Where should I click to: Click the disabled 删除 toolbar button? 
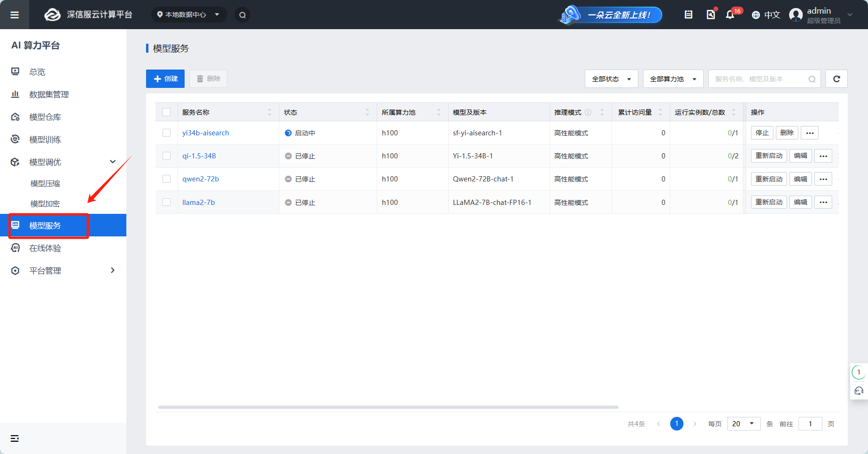tap(208, 79)
